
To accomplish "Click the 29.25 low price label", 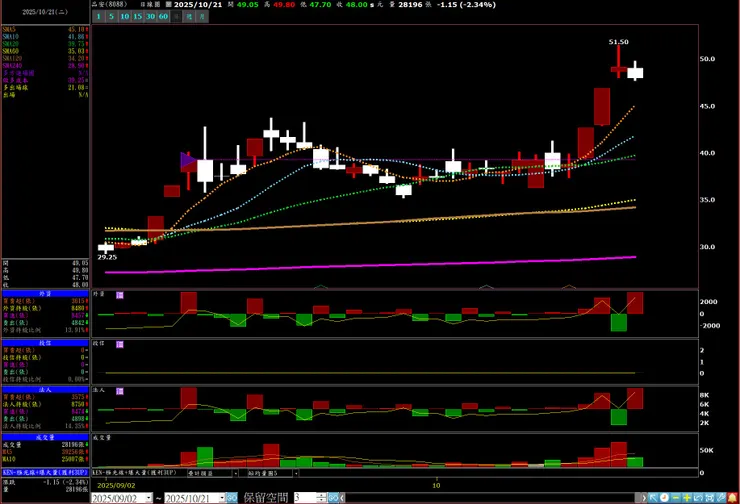I will (x=107, y=257).
